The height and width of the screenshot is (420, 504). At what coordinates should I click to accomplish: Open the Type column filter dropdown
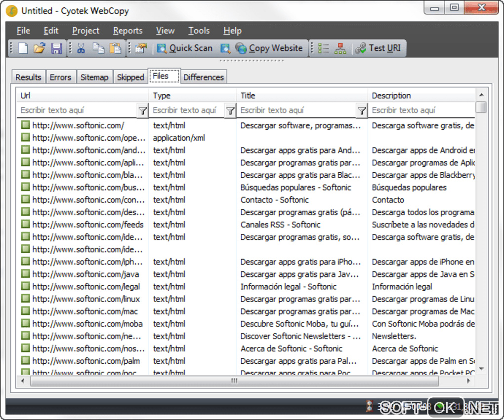(230, 111)
